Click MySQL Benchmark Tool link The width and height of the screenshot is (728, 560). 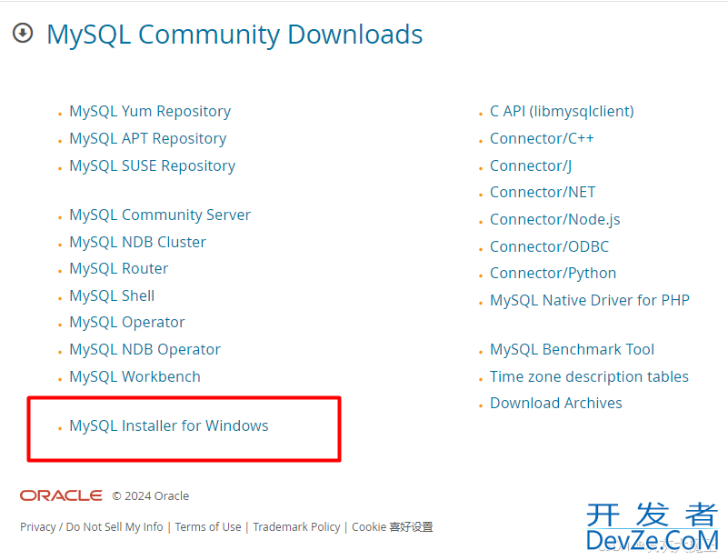click(572, 350)
